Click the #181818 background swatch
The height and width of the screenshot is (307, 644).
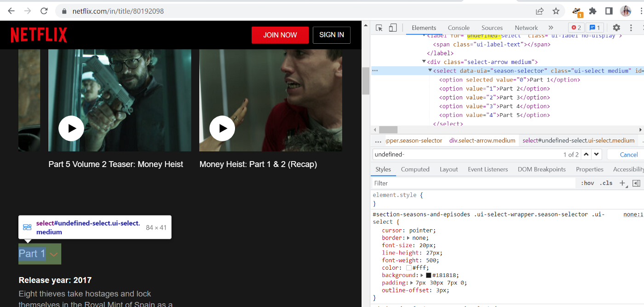tap(428, 275)
